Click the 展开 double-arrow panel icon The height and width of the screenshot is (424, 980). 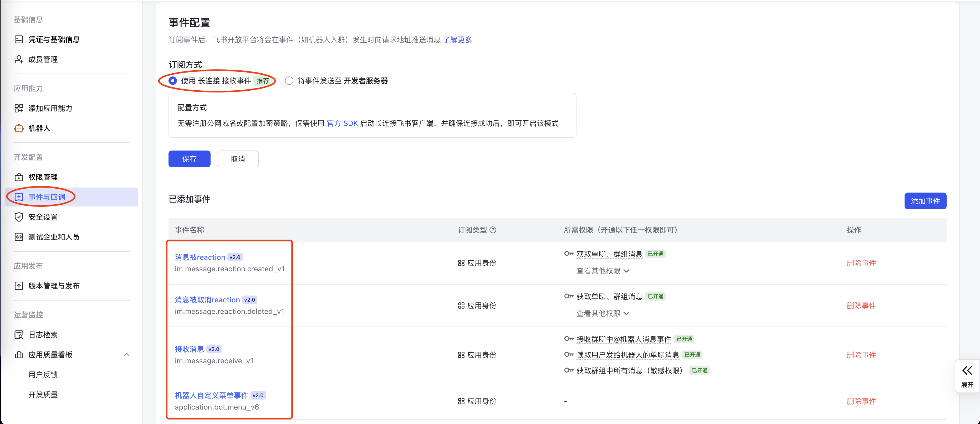[x=967, y=371]
